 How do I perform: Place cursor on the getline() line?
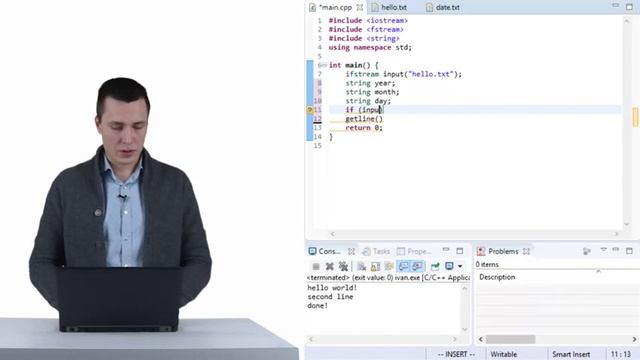click(364, 119)
